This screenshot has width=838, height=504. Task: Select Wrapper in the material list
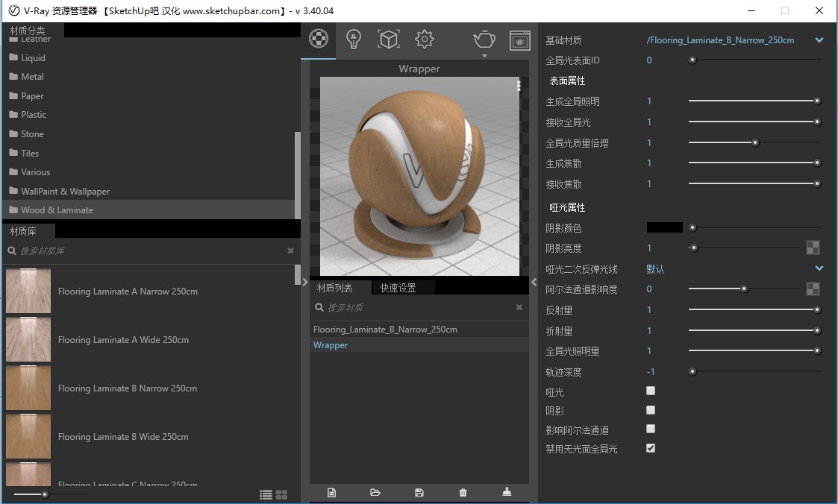(331, 345)
